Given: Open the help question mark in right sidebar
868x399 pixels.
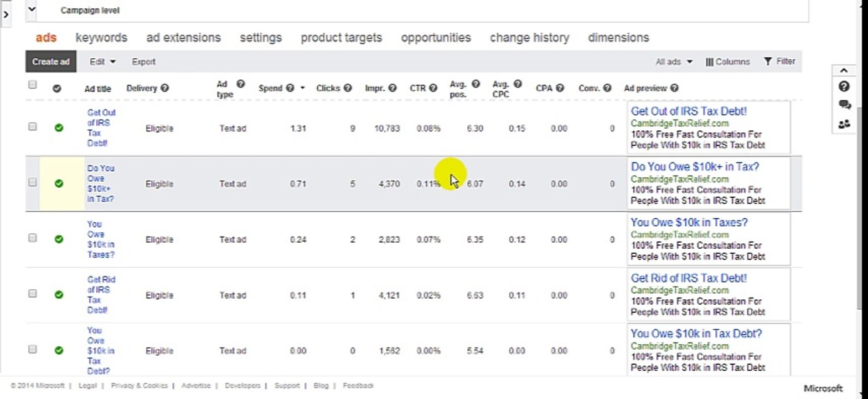Looking at the screenshot, I should [844, 86].
